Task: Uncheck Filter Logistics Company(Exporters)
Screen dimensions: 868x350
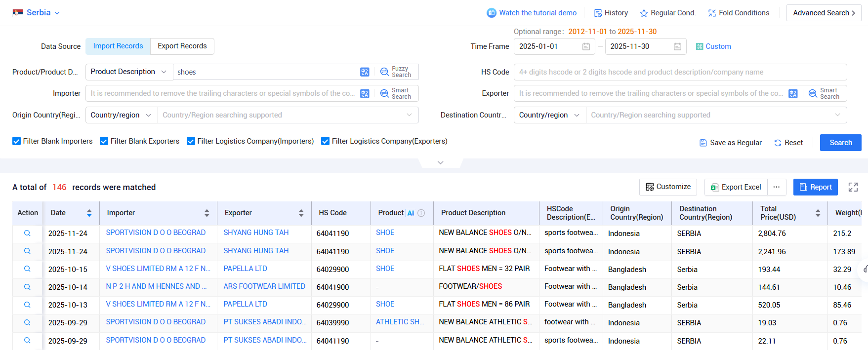Action: point(325,141)
